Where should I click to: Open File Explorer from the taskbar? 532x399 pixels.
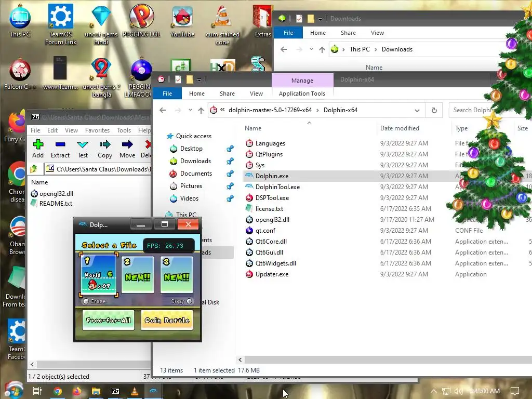click(96, 391)
